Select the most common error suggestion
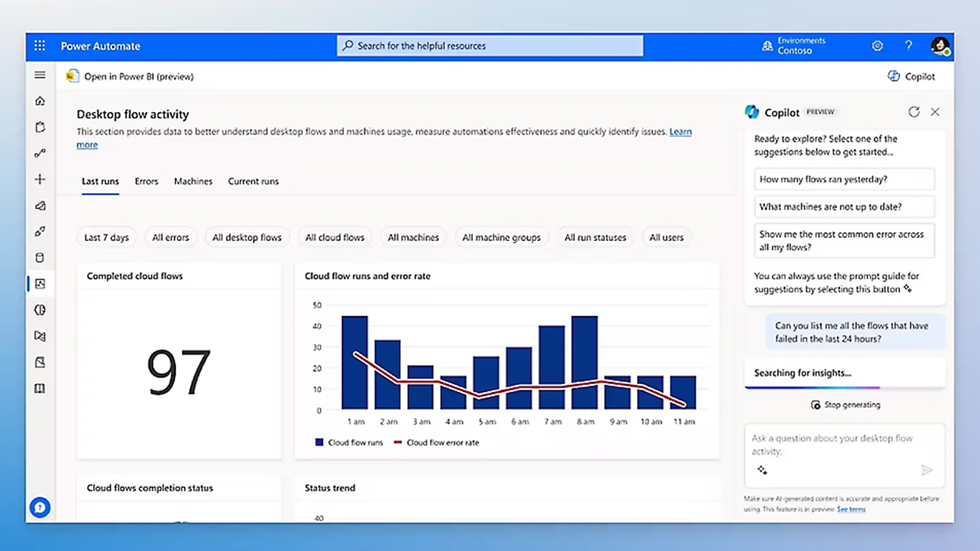This screenshot has height=551, width=980. point(844,240)
